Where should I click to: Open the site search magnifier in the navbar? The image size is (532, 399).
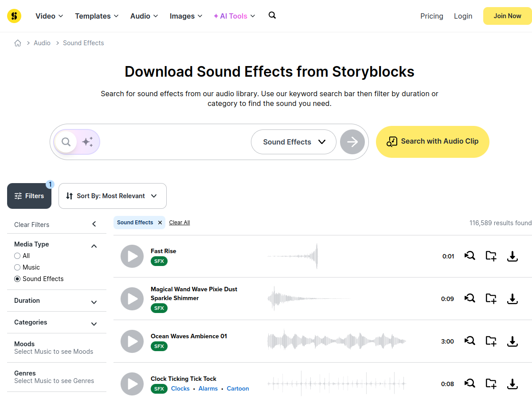(x=272, y=16)
